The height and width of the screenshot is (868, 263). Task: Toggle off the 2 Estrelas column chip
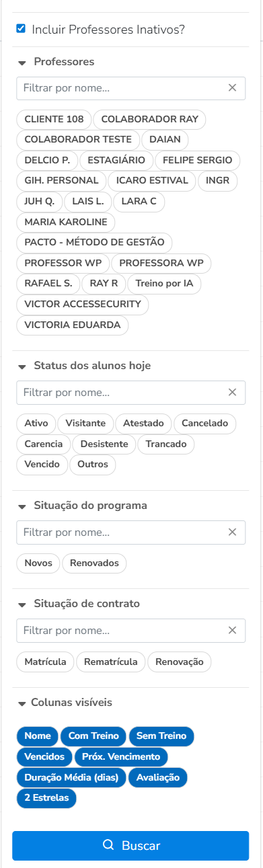(x=46, y=798)
